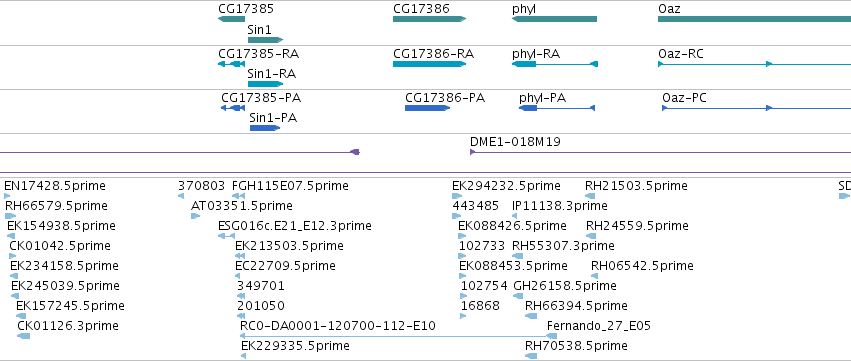Screen dimensions: 851x361
Task: Select EST EK213503.5prime label
Action: [x=289, y=245]
